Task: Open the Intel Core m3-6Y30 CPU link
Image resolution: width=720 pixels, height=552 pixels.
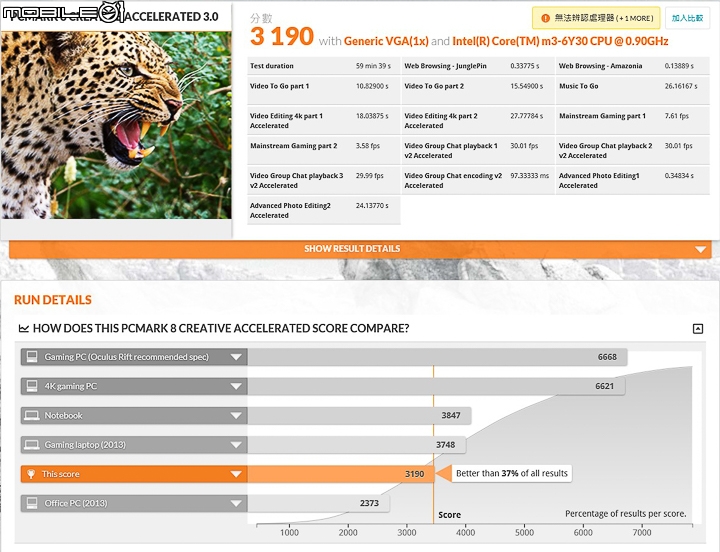Action: pos(560,41)
